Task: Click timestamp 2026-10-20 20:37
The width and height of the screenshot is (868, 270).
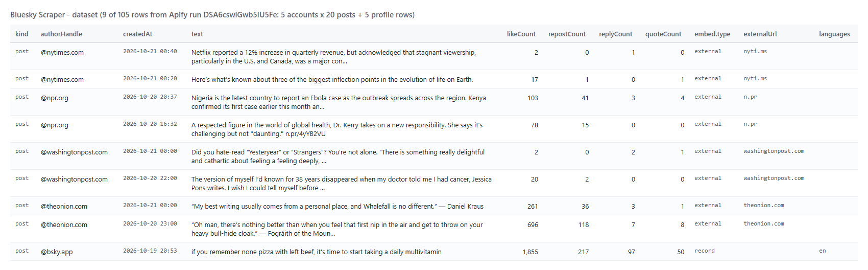Action: [x=150, y=97]
